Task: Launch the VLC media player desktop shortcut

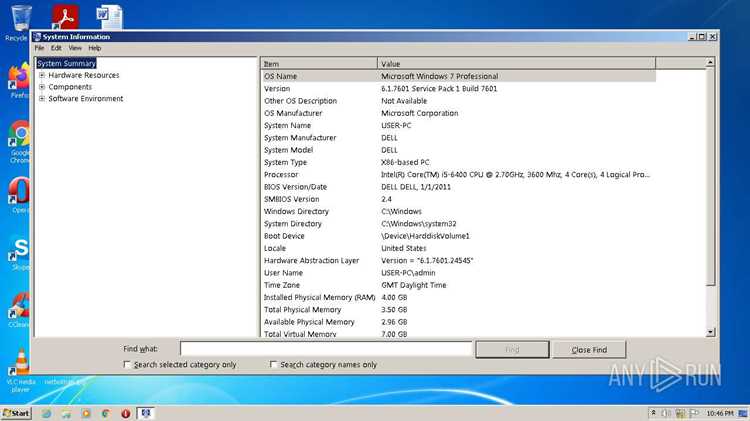Action: tap(20, 370)
